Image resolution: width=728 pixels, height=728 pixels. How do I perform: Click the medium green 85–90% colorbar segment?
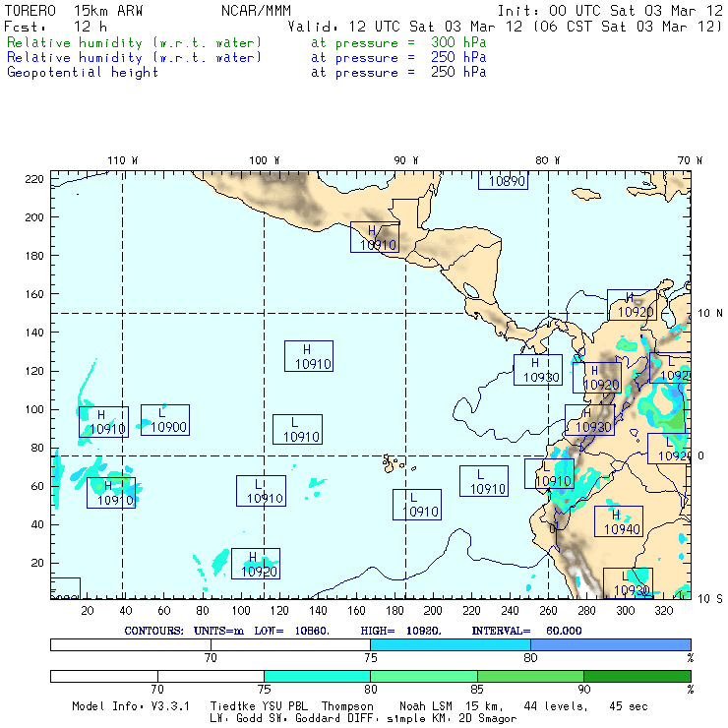pos(530,676)
